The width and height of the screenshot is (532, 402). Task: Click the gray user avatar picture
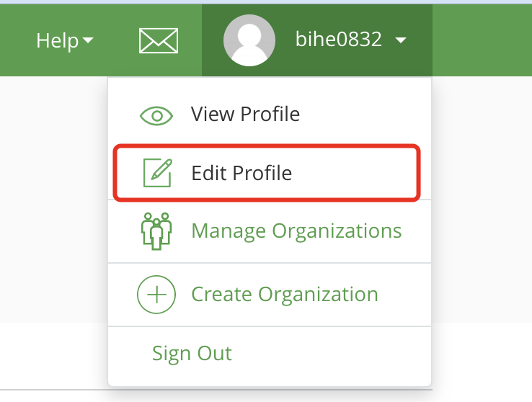249,40
